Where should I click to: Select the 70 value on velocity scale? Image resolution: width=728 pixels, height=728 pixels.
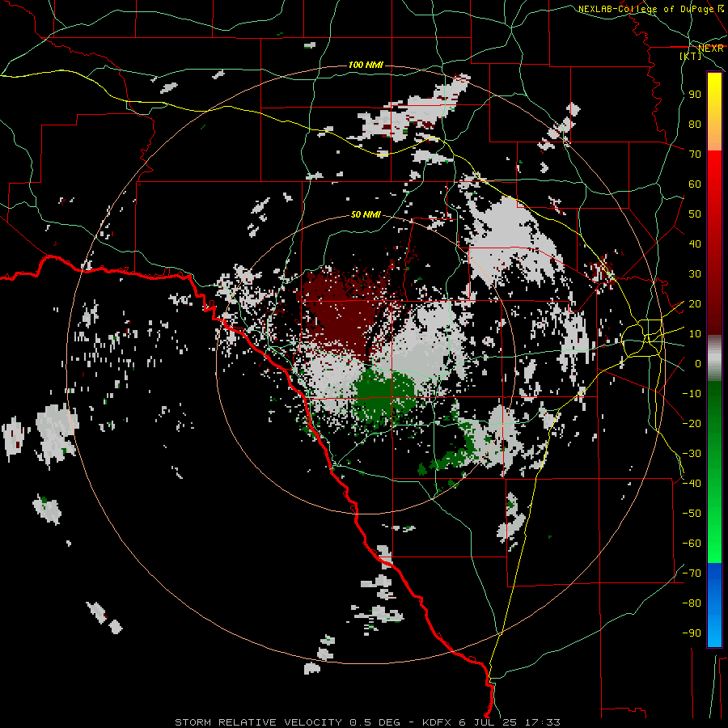[x=695, y=154]
